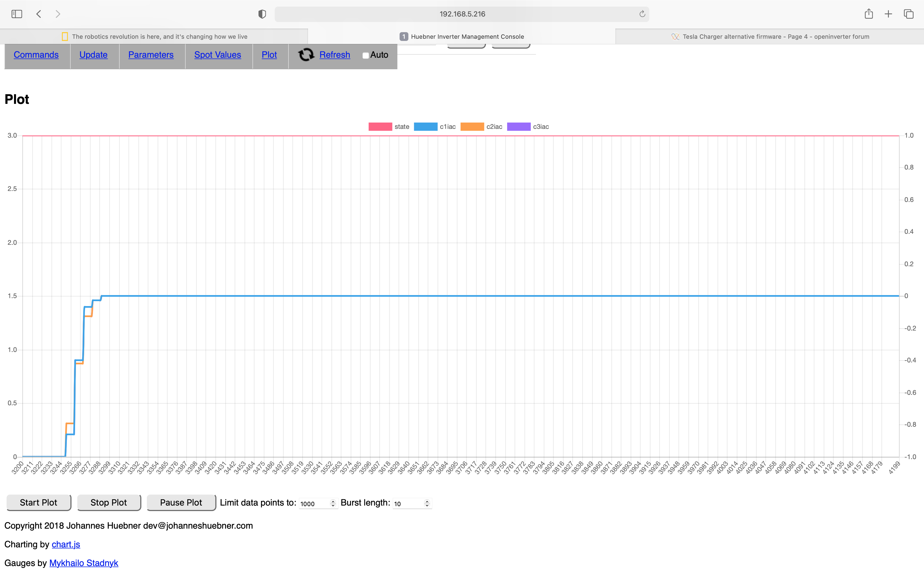Open a new tab with plus icon
The width and height of the screenshot is (924, 577).
point(889,14)
